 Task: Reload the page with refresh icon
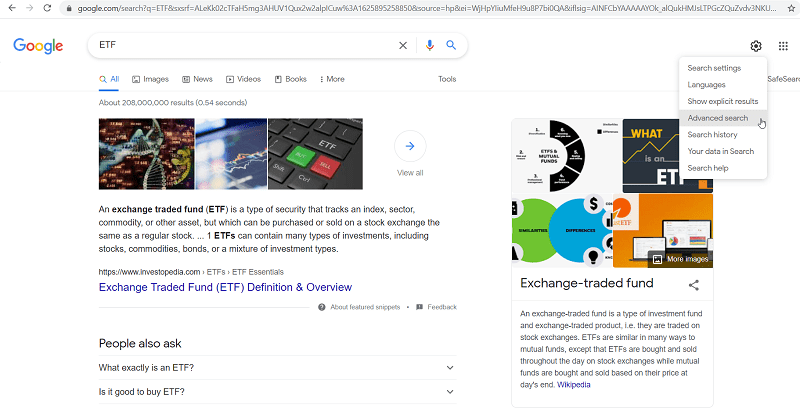(47, 8)
